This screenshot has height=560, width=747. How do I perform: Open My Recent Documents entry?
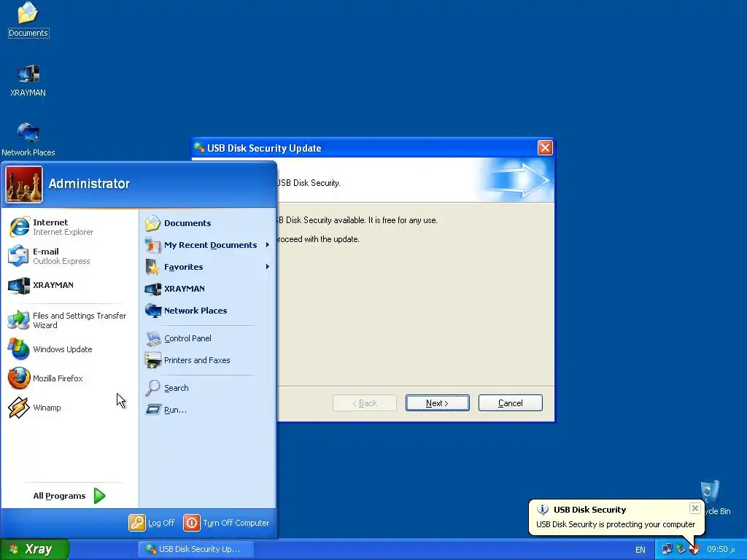208,245
